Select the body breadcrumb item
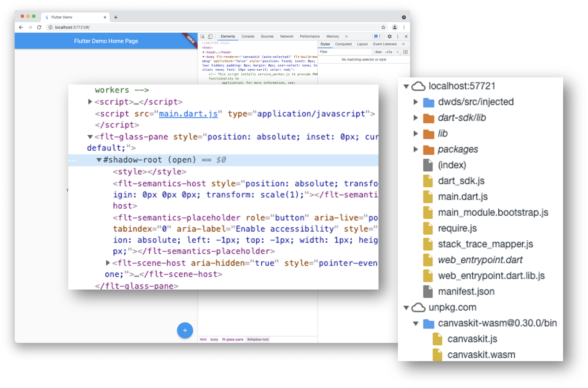This screenshot has width=588, height=388. click(214, 339)
